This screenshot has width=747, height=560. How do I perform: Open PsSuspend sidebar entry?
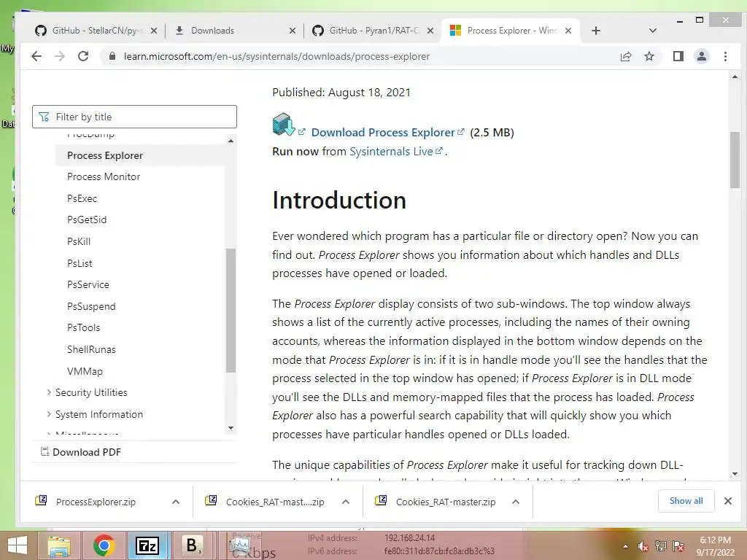(x=91, y=306)
